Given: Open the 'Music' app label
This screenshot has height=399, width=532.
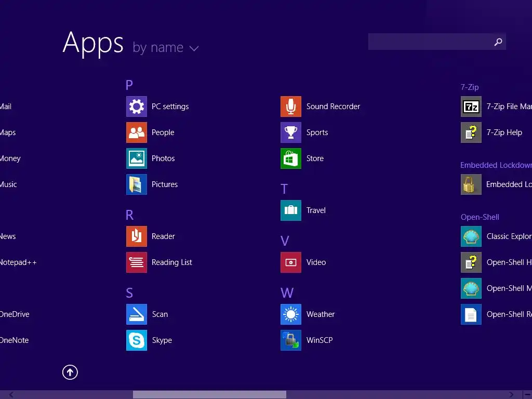Looking at the screenshot, I should point(8,184).
